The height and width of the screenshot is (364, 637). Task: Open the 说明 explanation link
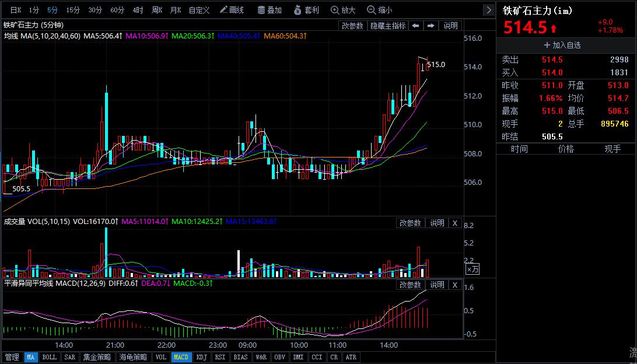point(450,25)
